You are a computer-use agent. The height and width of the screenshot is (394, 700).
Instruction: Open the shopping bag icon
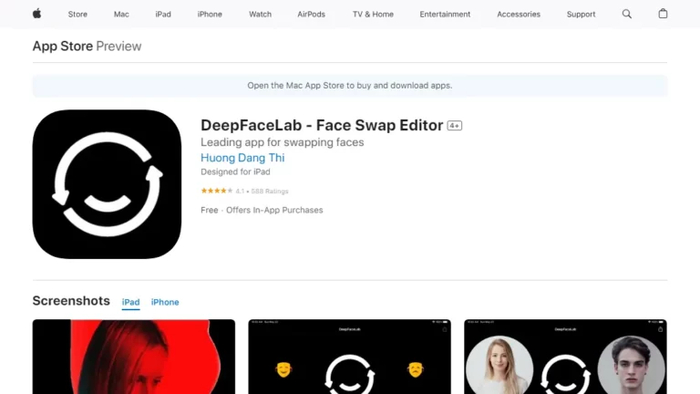click(663, 13)
